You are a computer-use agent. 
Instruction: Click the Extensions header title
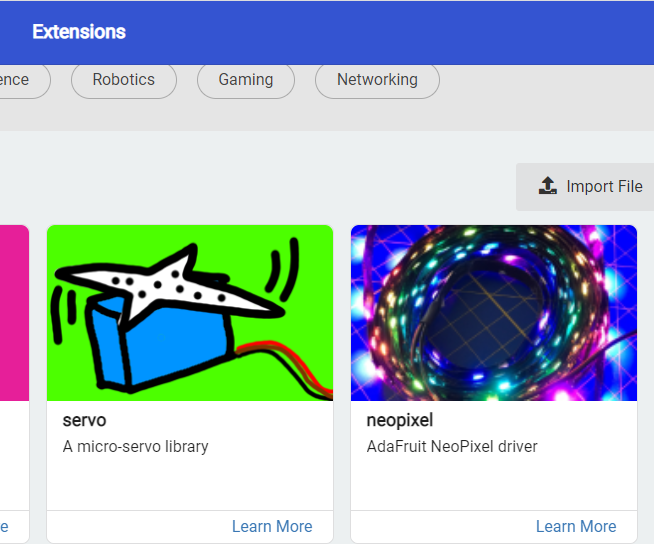coord(79,32)
